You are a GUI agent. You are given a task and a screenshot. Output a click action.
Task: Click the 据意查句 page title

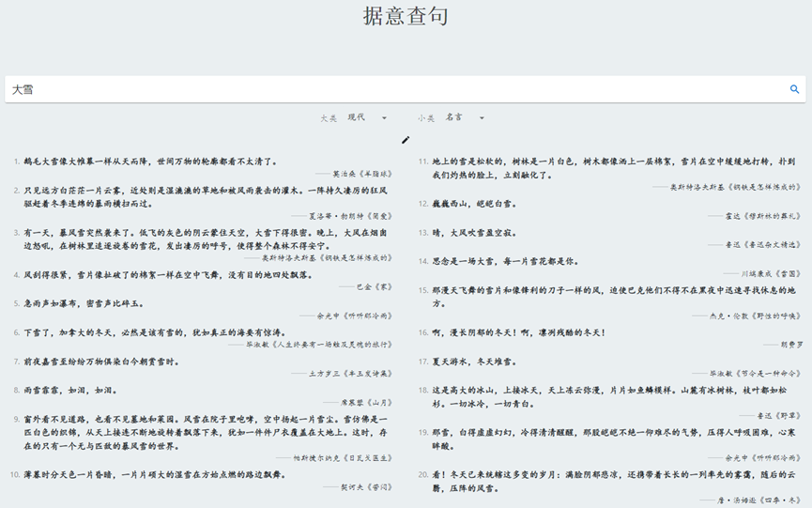point(406,16)
